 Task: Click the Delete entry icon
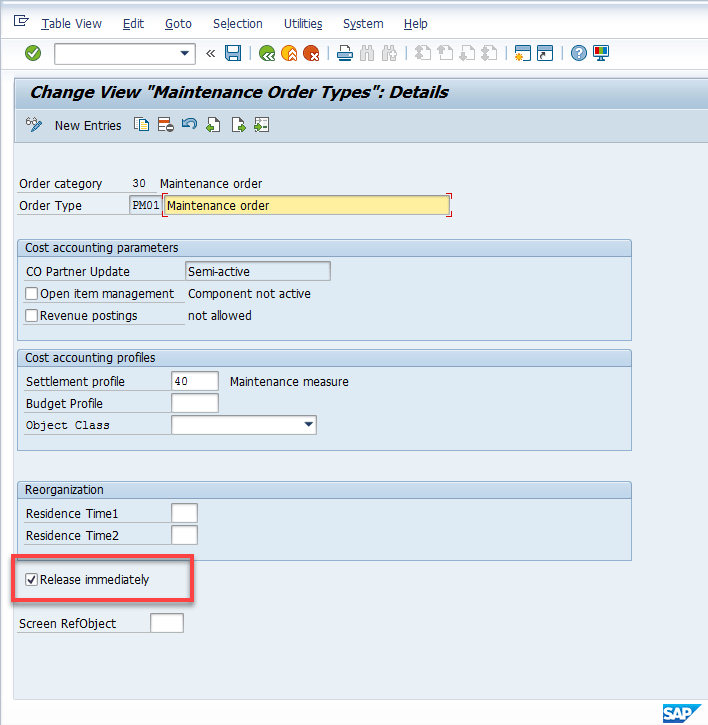(165, 125)
